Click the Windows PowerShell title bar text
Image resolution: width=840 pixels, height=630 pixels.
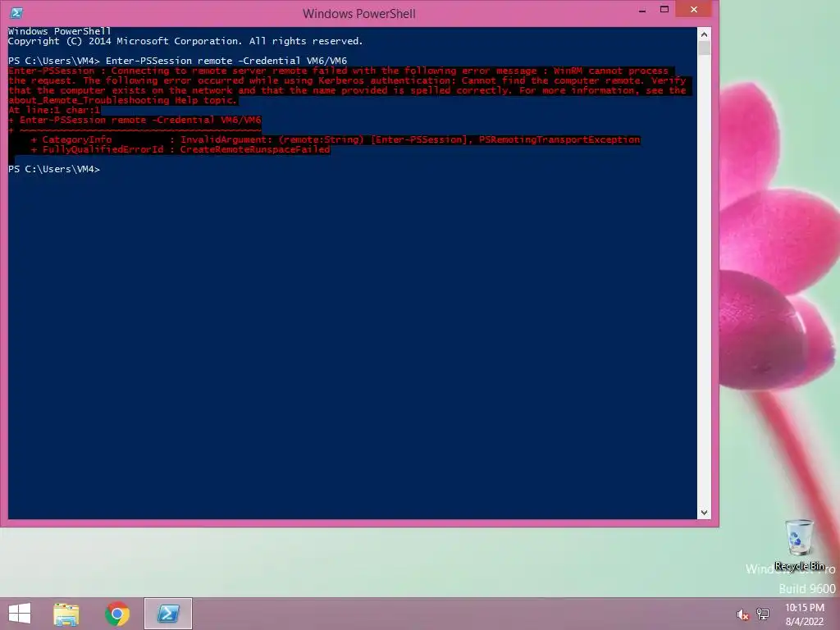click(359, 13)
